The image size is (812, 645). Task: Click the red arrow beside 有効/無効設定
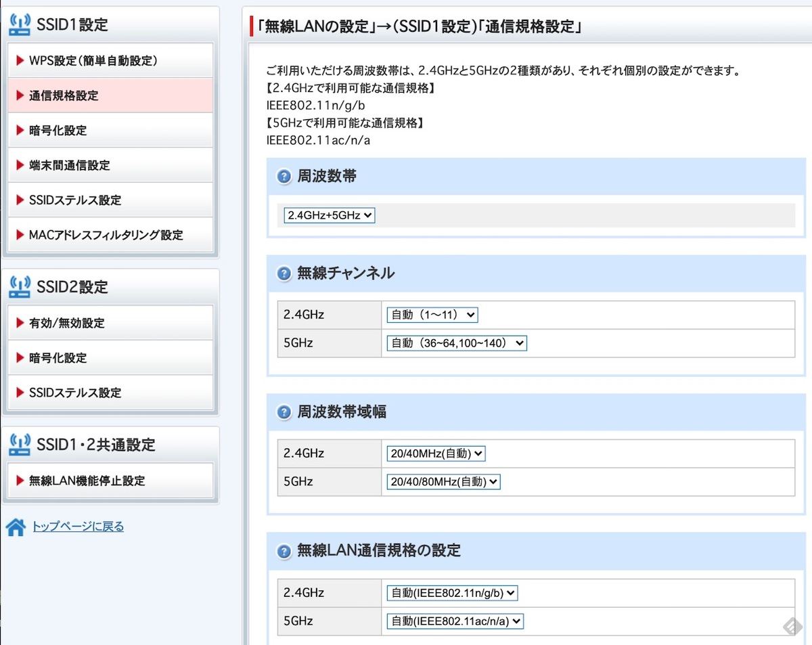[20, 323]
